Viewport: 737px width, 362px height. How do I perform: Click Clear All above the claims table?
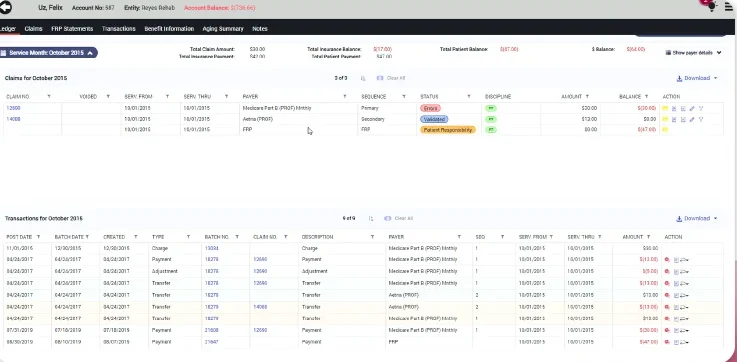click(x=391, y=78)
